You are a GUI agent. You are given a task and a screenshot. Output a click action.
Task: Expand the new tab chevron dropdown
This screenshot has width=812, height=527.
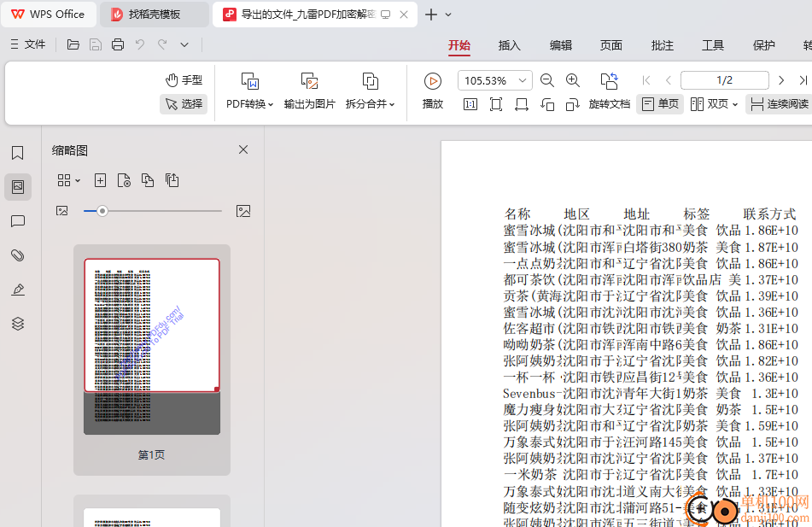pyautogui.click(x=448, y=15)
